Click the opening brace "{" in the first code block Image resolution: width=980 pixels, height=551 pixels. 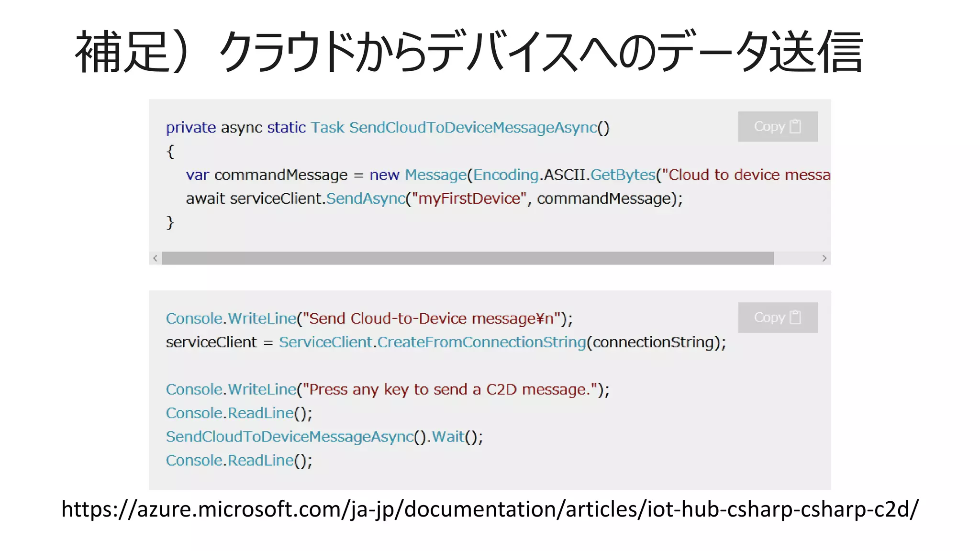point(170,152)
